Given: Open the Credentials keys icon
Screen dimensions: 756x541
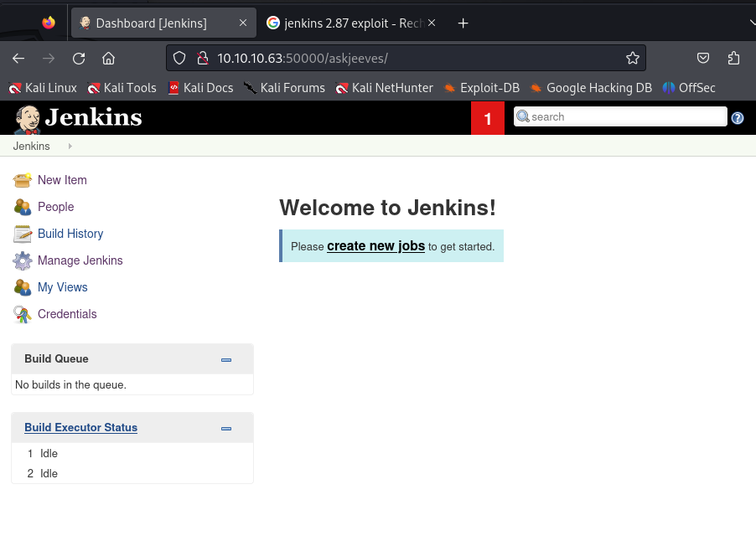Looking at the screenshot, I should [23, 314].
